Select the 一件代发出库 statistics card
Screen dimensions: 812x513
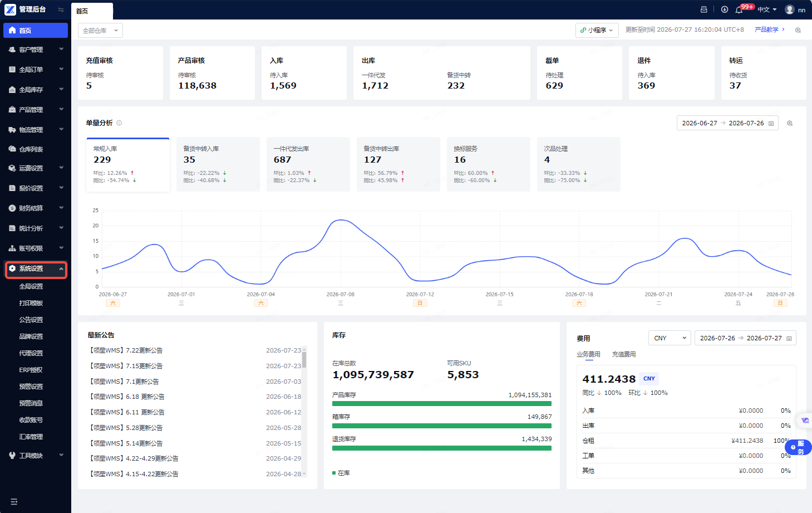pos(308,164)
